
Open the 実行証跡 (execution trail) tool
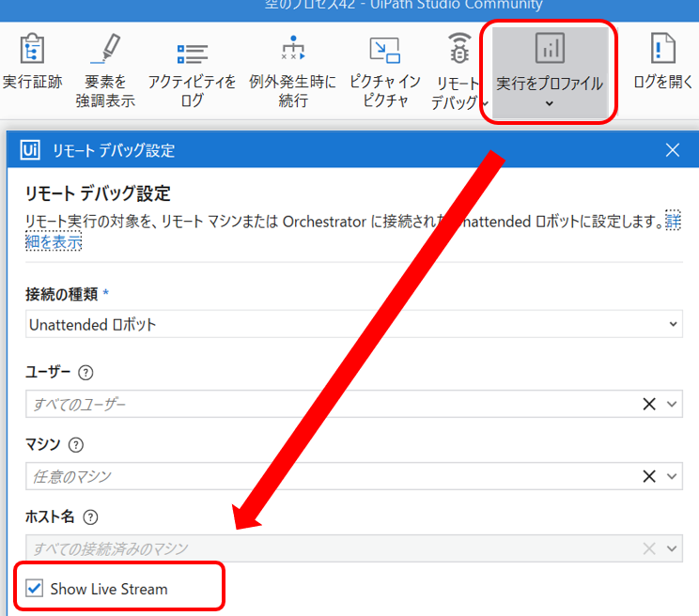32,62
